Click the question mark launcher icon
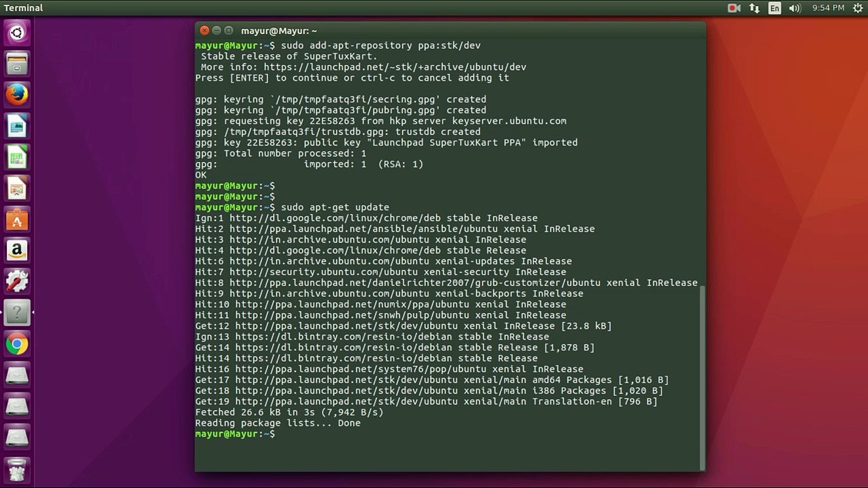The width and height of the screenshot is (868, 488). (x=17, y=312)
